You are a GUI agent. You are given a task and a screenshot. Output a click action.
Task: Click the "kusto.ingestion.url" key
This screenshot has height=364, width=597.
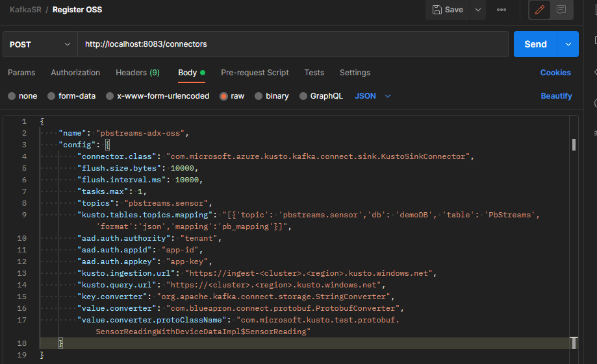coord(126,273)
